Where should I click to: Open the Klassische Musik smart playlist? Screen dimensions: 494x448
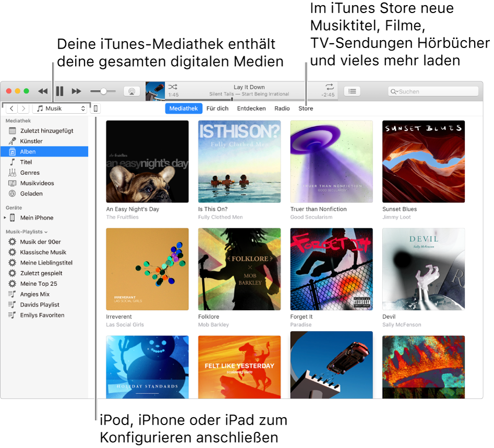click(44, 252)
